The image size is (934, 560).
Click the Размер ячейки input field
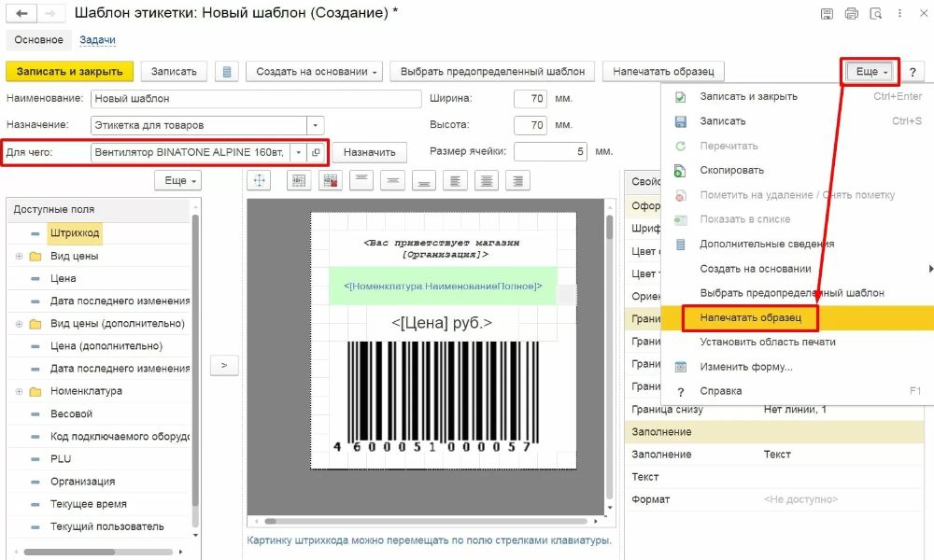550,152
